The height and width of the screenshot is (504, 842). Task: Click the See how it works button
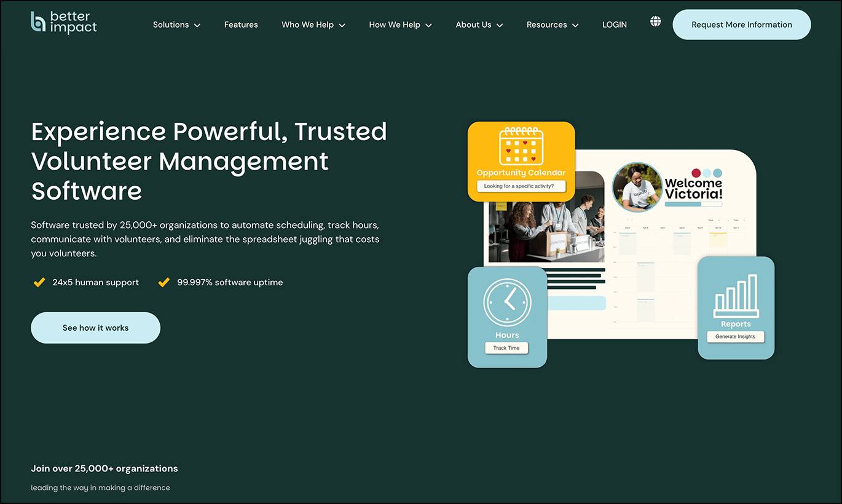tap(96, 328)
